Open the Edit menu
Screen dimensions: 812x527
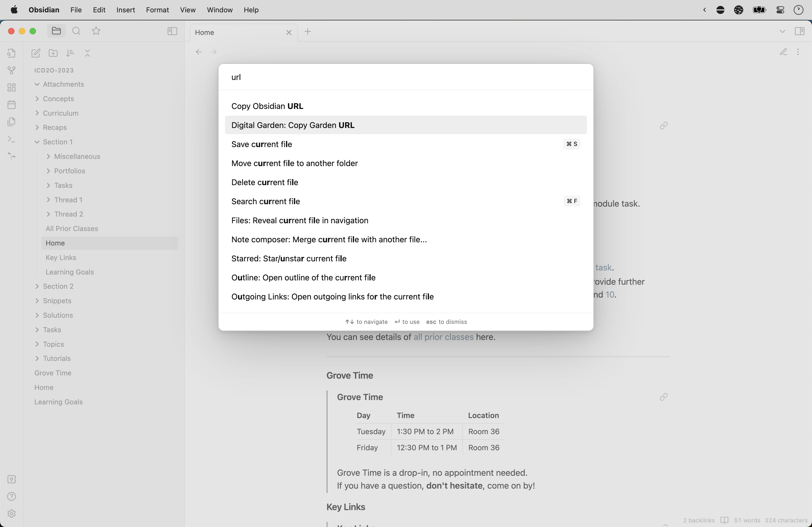click(x=99, y=10)
